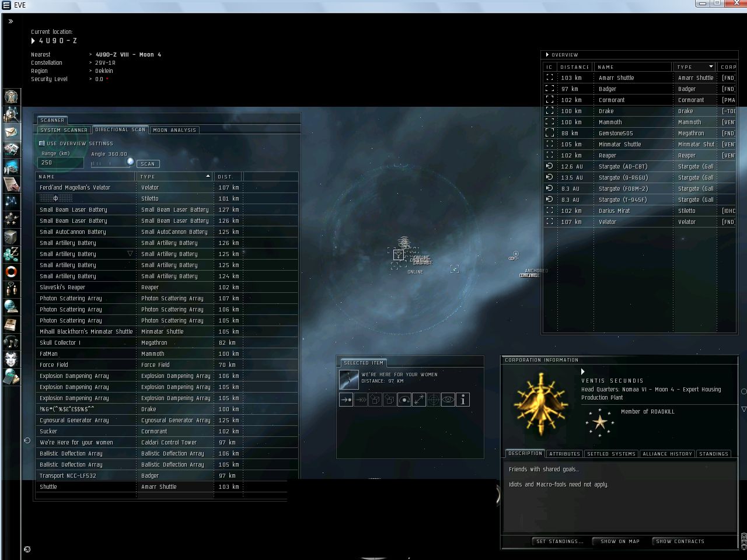Click the 29V-1R constellation link
747x560 pixels.
point(106,63)
